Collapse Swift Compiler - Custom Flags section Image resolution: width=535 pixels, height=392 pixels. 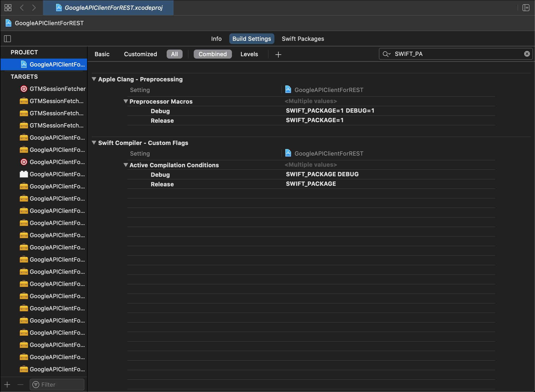point(94,143)
